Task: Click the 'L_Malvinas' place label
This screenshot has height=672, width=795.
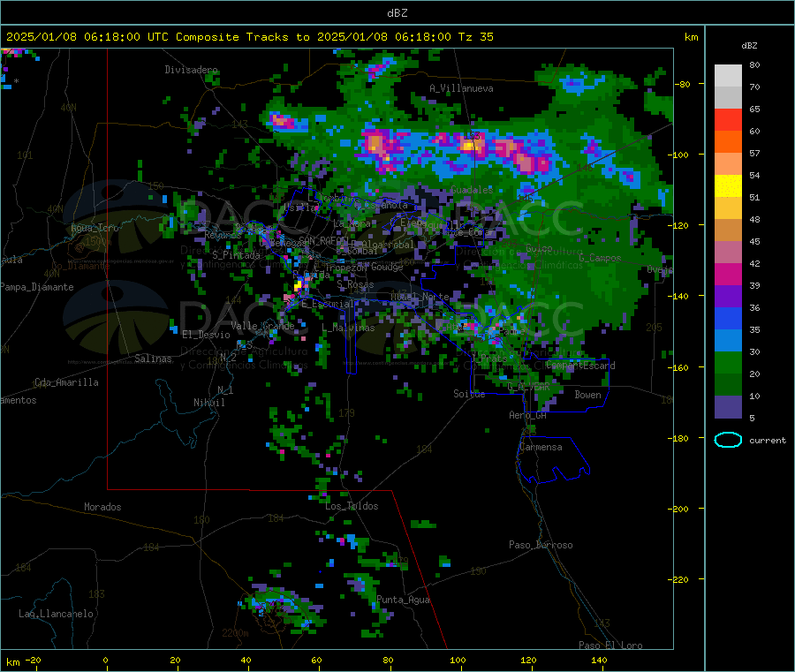Action: click(348, 328)
